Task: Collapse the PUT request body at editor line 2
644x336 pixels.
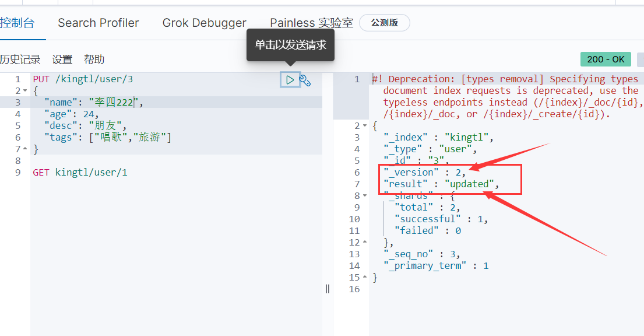Action: tap(26, 91)
